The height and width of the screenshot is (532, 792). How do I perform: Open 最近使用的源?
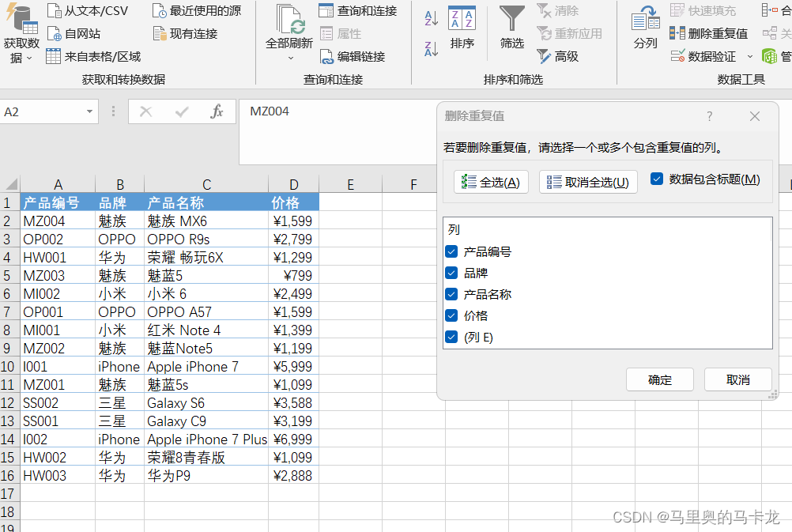[x=197, y=10]
